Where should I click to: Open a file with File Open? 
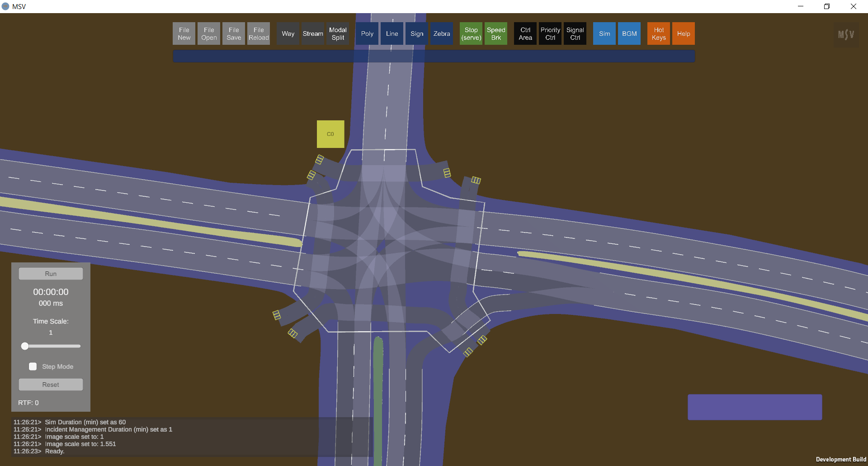[x=209, y=33]
